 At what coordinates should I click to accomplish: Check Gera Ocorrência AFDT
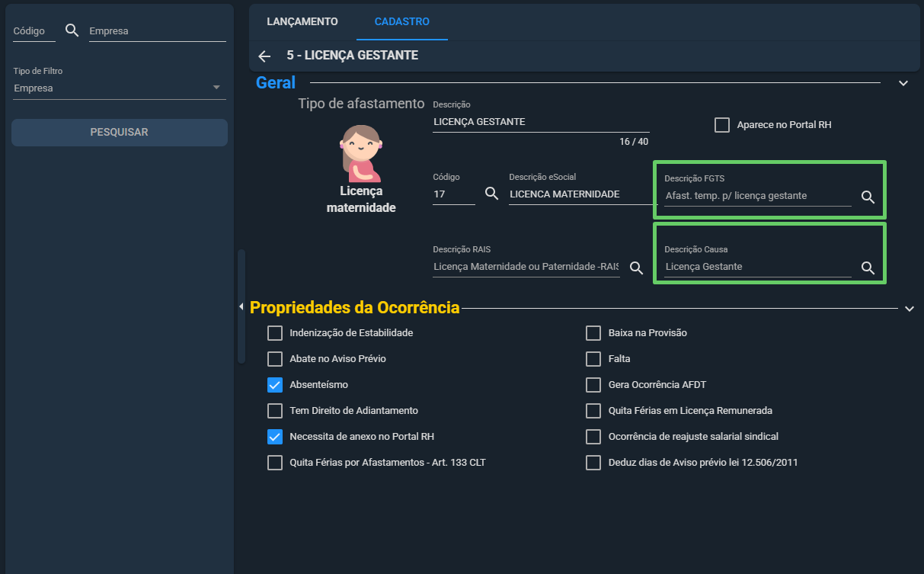(x=593, y=385)
